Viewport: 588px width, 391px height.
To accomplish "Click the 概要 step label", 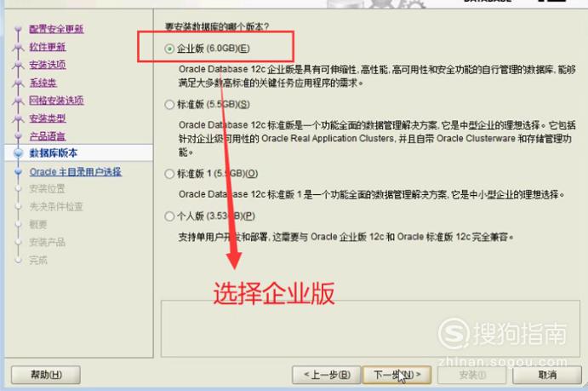I will (38, 224).
